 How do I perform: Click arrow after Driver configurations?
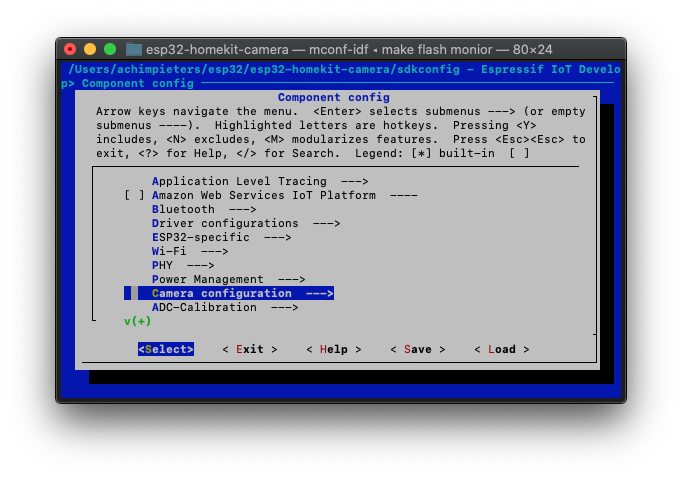[327, 223]
